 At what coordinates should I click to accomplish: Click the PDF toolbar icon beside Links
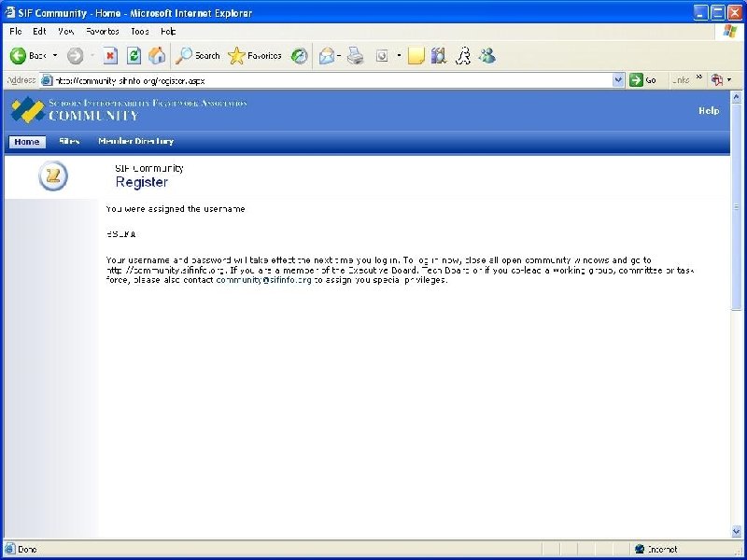click(x=717, y=80)
